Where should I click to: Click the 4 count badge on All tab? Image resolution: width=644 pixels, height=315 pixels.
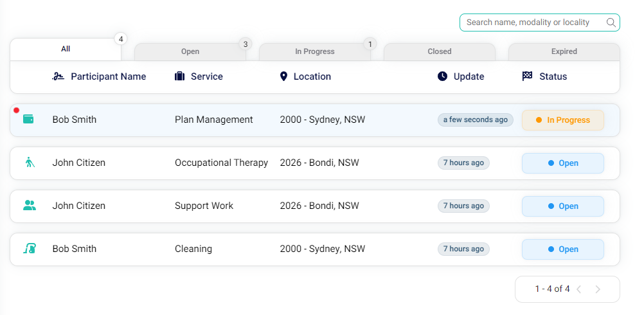[121, 39]
